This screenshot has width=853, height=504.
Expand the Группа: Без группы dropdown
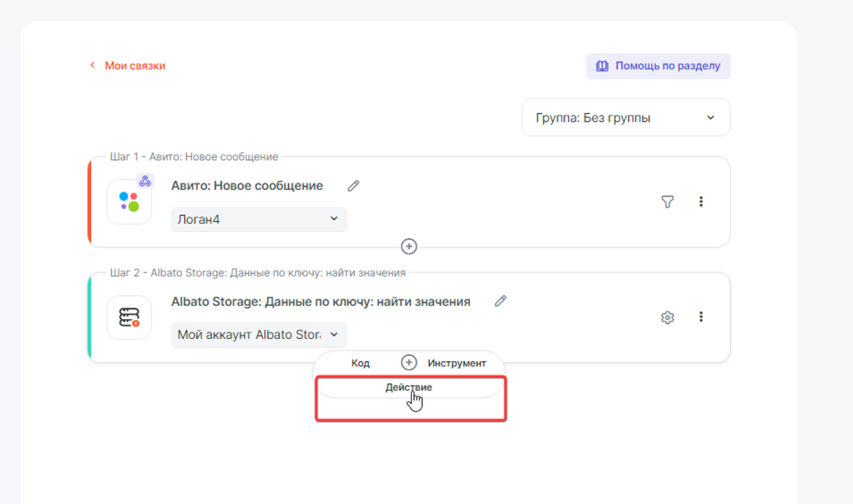pyautogui.click(x=626, y=118)
